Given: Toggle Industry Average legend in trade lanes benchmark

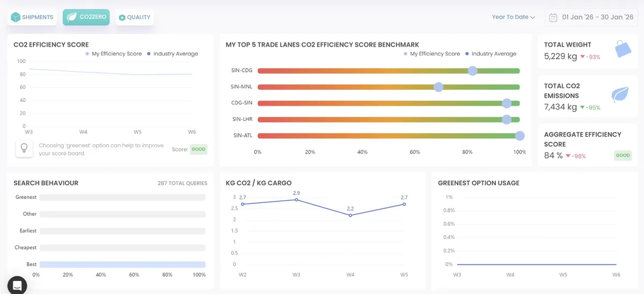Looking at the screenshot, I should pyautogui.click(x=491, y=54).
